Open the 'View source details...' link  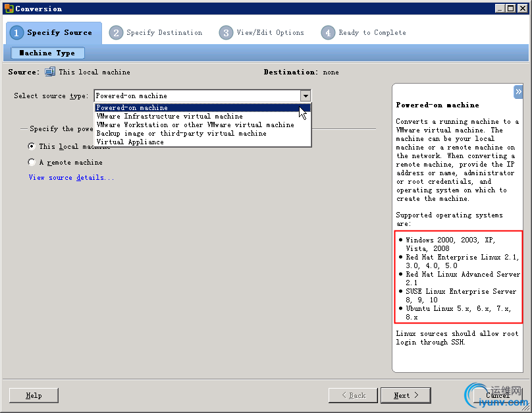(x=71, y=177)
